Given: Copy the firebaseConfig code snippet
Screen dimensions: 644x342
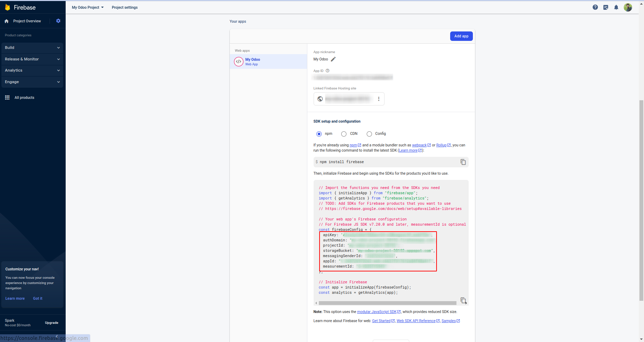Looking at the screenshot, I should pos(463,301).
